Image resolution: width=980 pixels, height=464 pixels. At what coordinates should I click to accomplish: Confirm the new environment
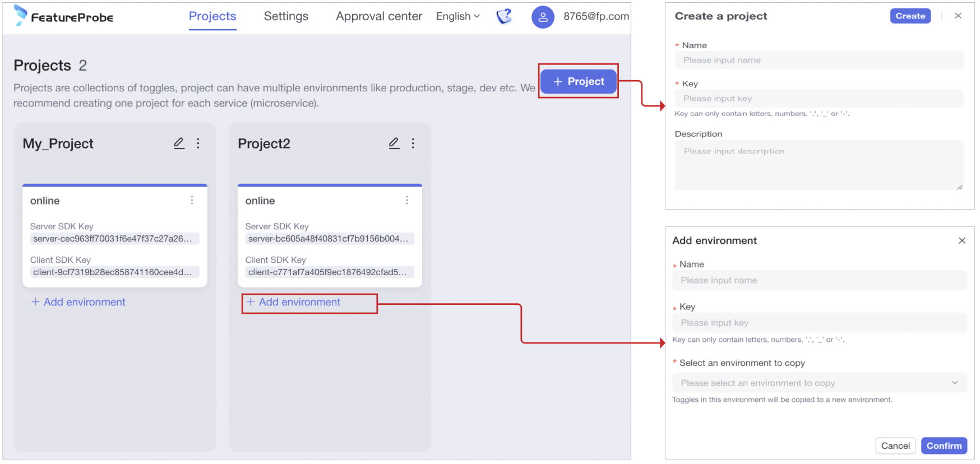944,446
